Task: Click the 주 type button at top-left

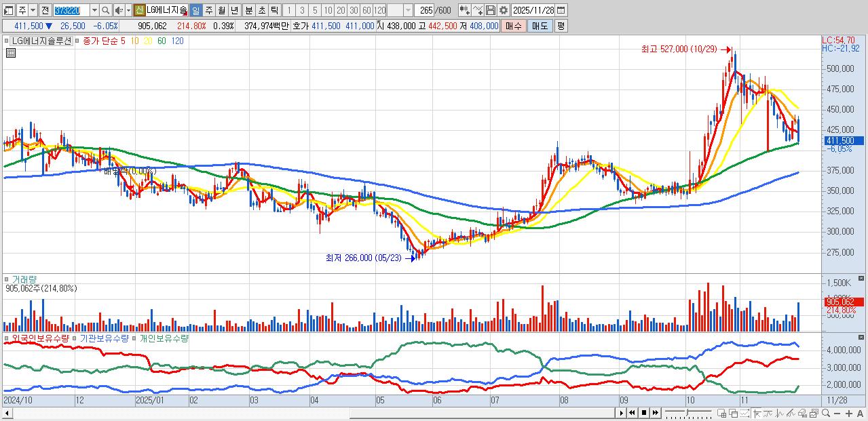Action: pos(22,10)
